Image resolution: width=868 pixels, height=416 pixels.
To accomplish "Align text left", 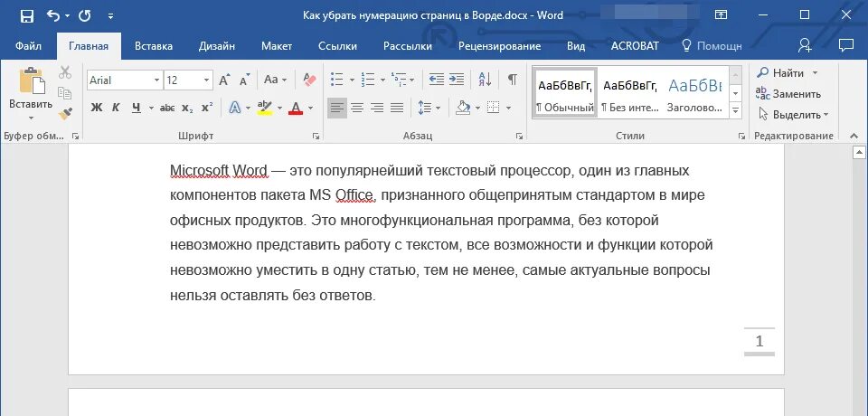I will tap(337, 108).
